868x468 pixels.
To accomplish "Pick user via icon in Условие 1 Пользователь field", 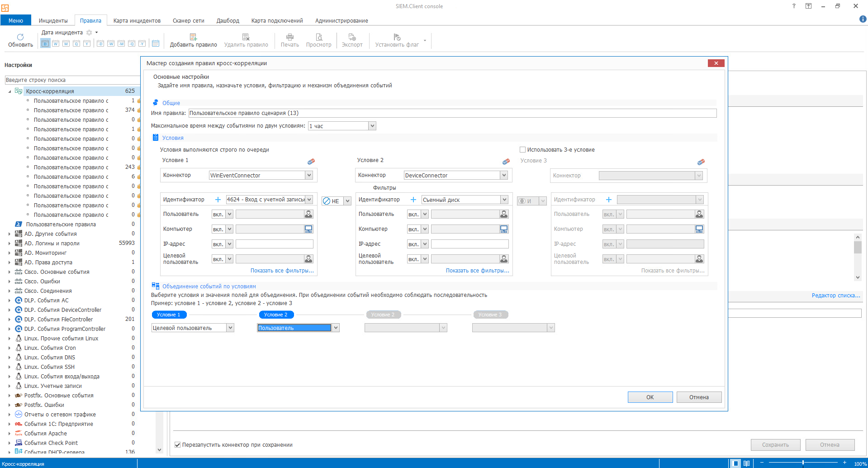I will (x=308, y=214).
